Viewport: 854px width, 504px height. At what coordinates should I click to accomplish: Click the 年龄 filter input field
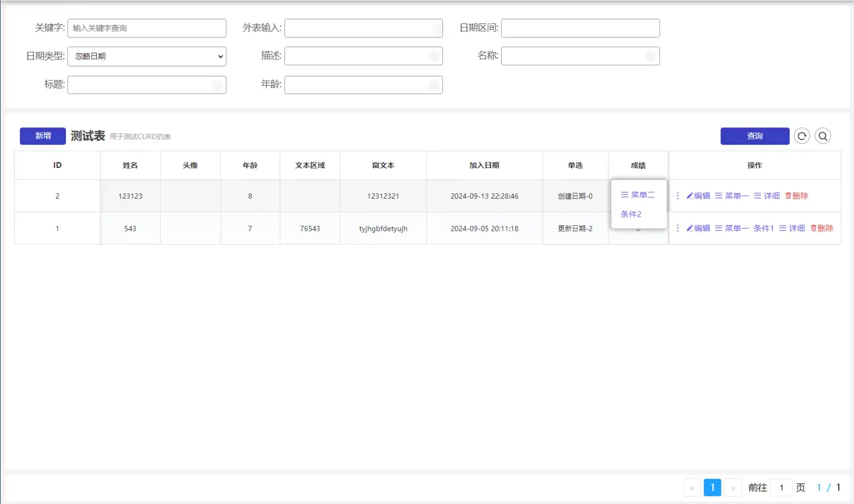364,85
